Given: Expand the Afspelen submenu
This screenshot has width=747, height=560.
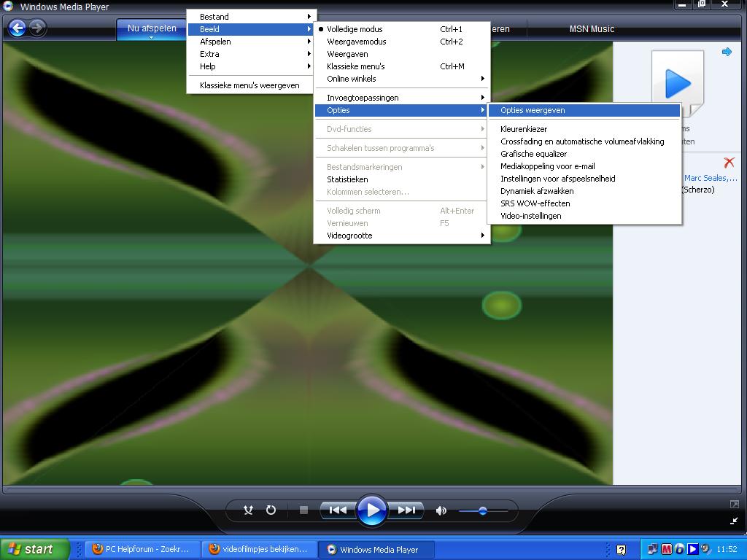Looking at the screenshot, I should tap(251, 42).
